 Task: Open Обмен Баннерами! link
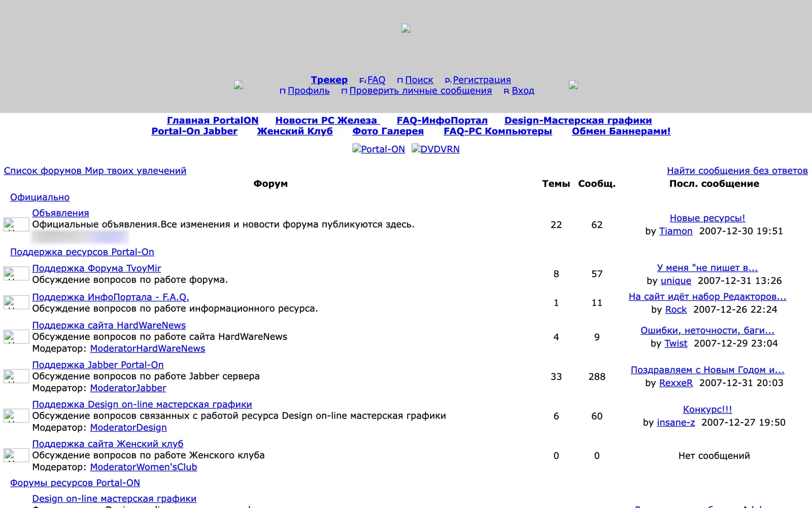[621, 131]
